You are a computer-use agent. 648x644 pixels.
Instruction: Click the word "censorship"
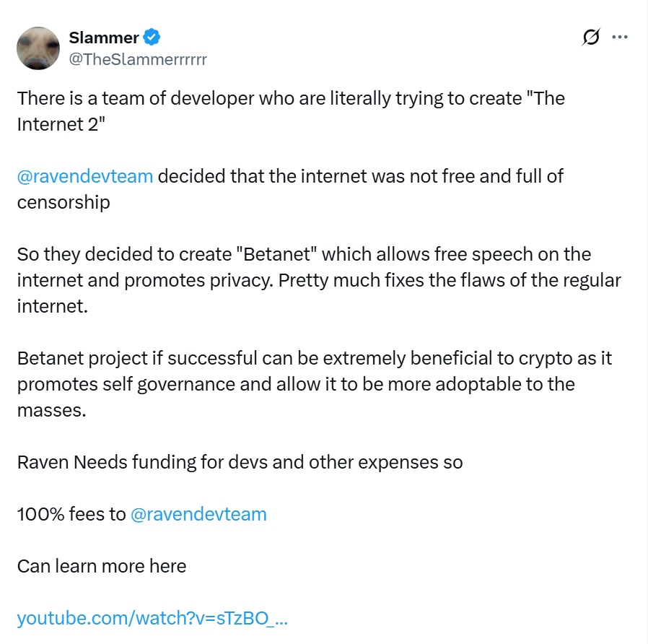[x=64, y=203]
